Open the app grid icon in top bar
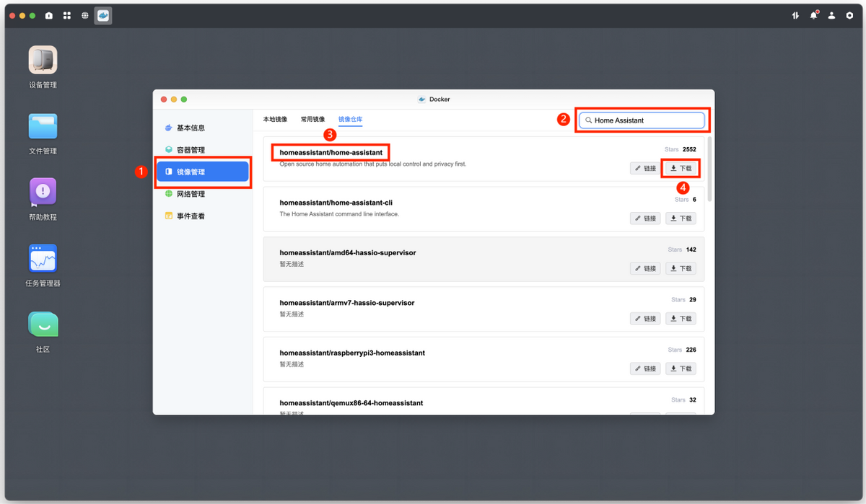This screenshot has width=866, height=504. point(66,15)
